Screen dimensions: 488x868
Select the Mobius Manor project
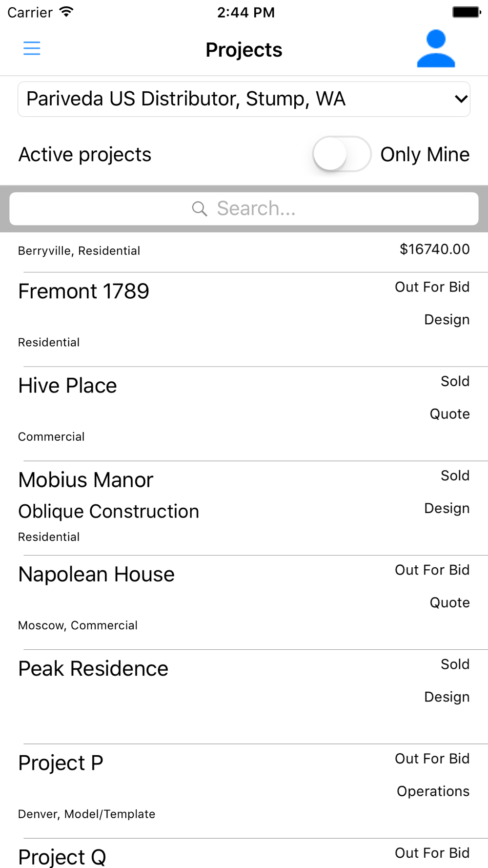[244, 508]
